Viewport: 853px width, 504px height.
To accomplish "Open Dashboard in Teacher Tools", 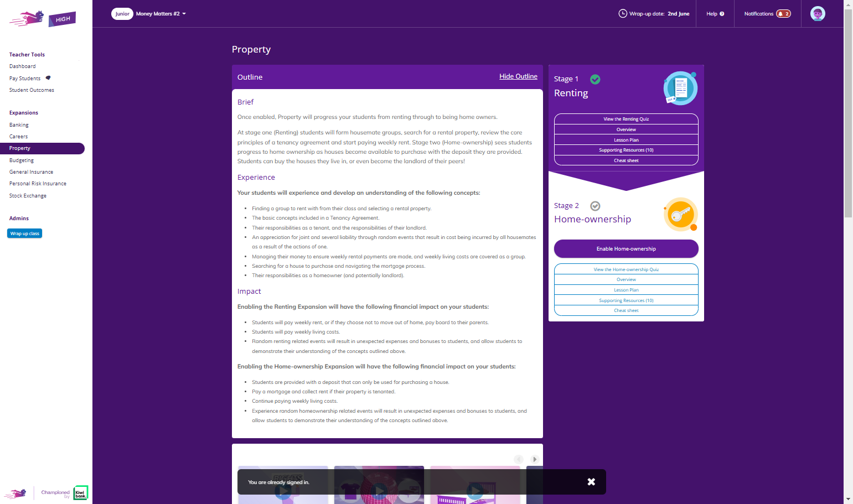I will click(x=23, y=66).
